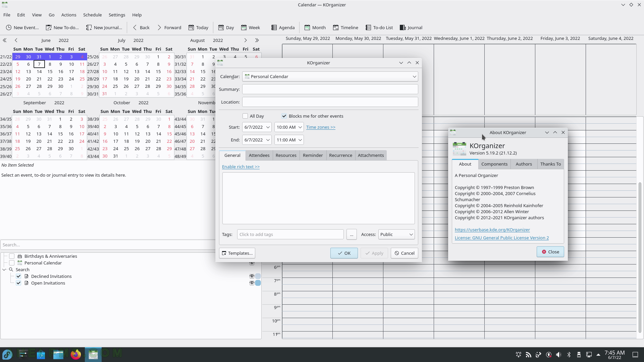The height and width of the screenshot is (362, 644).
Task: Go to previous month in date navigator
Action: [16, 40]
